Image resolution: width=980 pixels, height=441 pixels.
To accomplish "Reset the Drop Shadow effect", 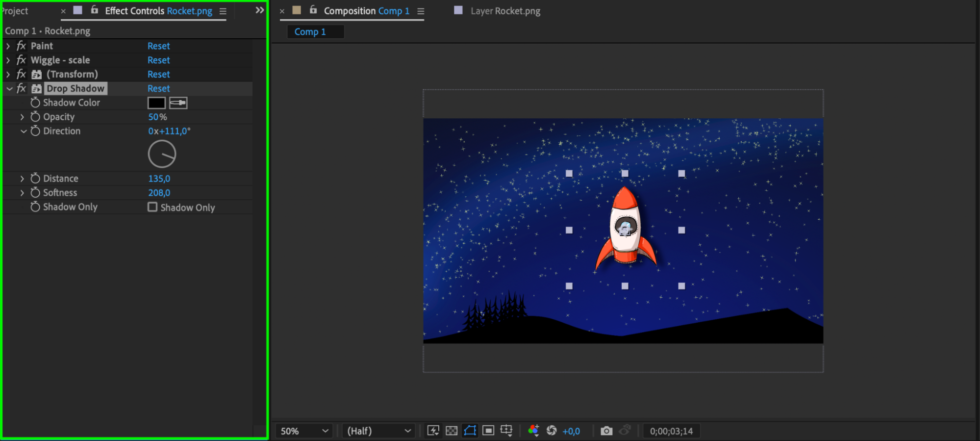I will [158, 89].
